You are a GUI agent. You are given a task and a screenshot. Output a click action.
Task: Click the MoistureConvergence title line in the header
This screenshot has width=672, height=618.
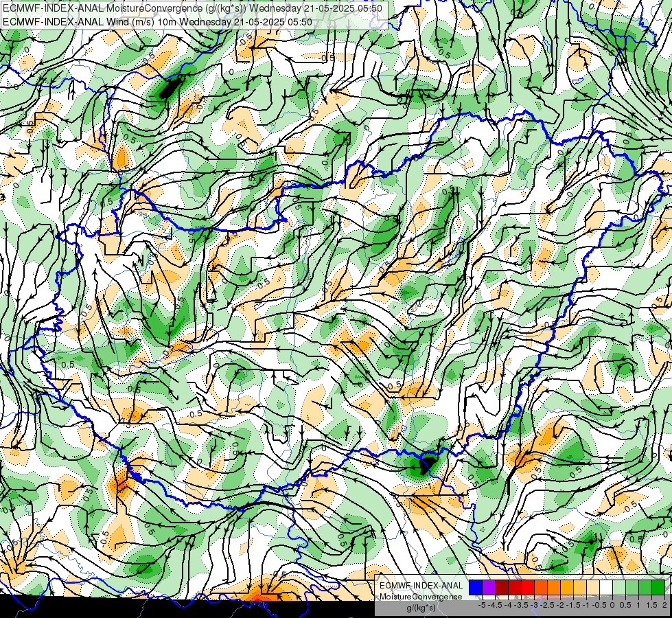pos(192,8)
